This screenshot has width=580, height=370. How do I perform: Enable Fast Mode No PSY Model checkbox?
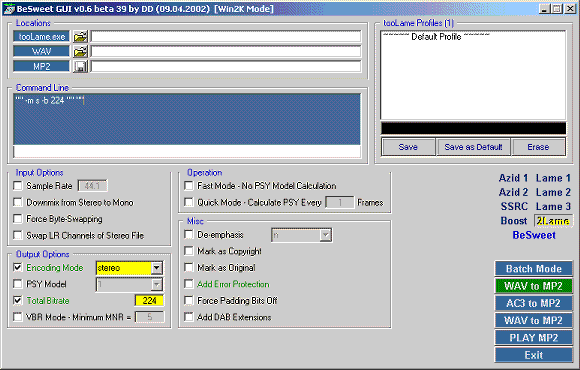[189, 186]
